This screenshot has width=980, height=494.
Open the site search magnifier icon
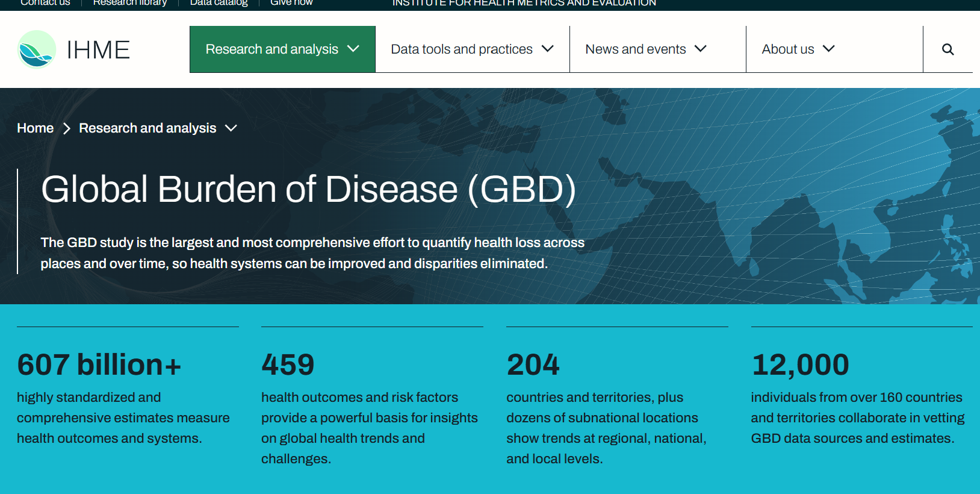[x=947, y=49]
